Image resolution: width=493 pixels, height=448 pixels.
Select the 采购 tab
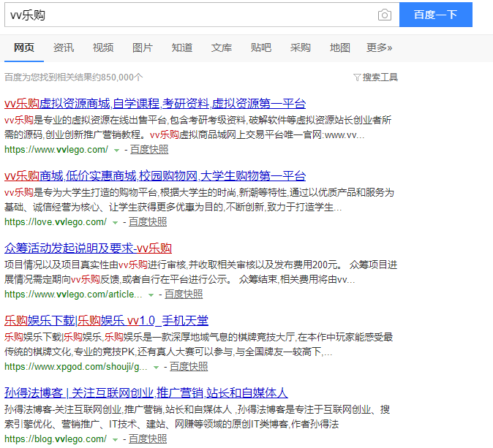[301, 48]
